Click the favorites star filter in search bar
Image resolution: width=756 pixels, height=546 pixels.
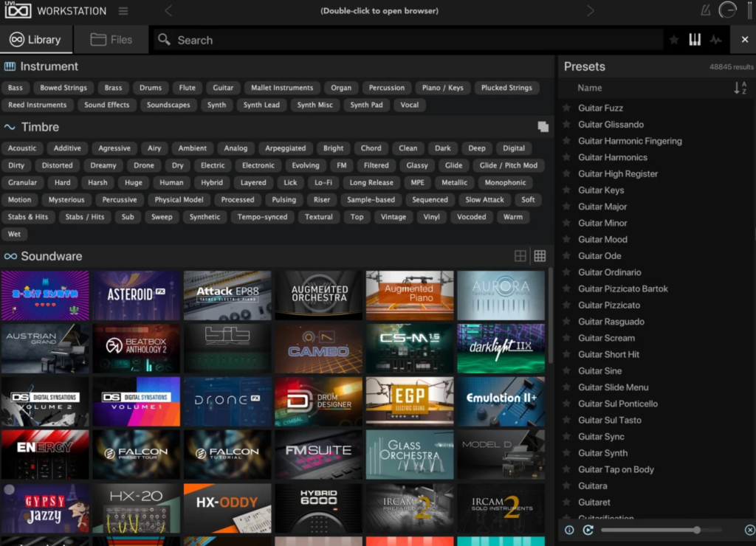[674, 40]
